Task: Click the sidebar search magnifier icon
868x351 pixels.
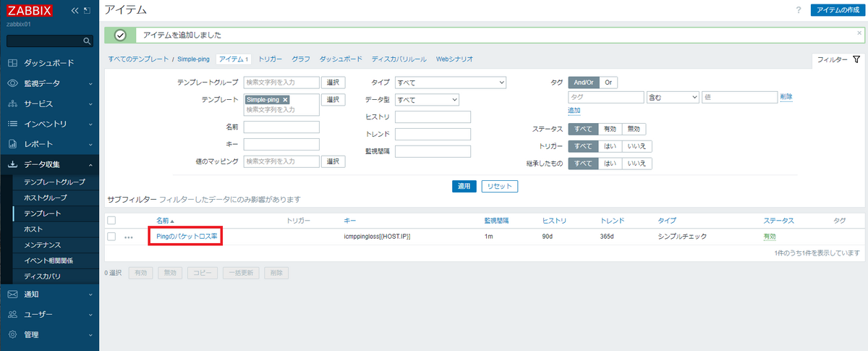Action: coord(88,41)
